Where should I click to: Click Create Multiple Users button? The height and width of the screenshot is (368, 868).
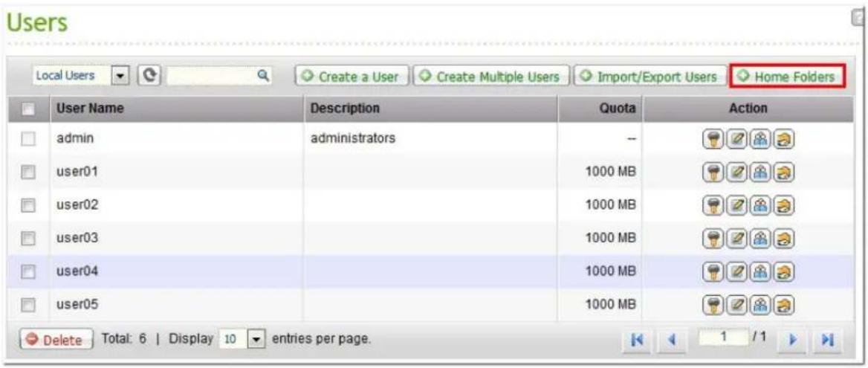point(491,77)
